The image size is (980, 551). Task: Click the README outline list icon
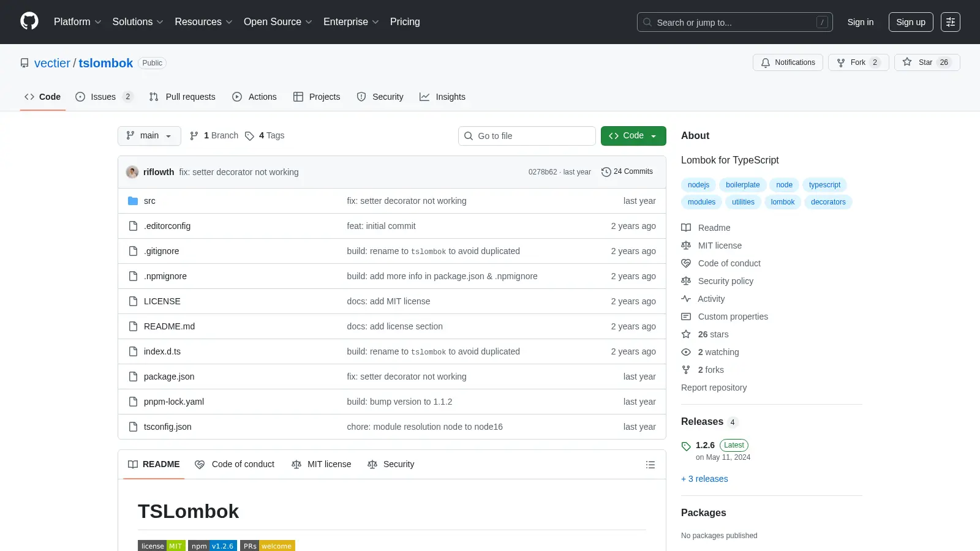pyautogui.click(x=650, y=465)
